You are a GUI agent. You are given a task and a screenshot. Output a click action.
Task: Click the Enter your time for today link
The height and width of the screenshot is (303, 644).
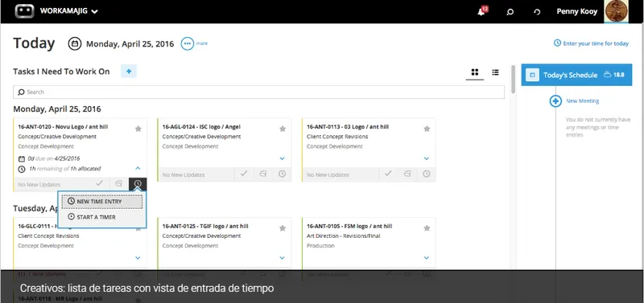(591, 43)
